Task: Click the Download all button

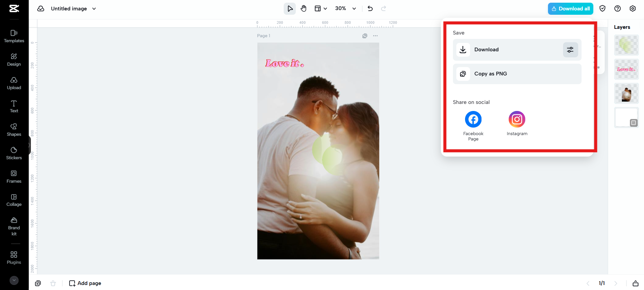Action: (570, 9)
